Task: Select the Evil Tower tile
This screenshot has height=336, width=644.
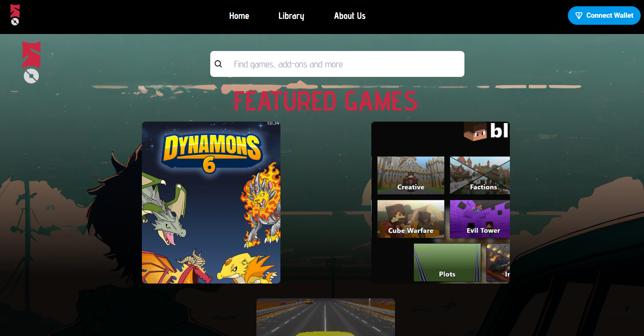Action: coord(480,219)
